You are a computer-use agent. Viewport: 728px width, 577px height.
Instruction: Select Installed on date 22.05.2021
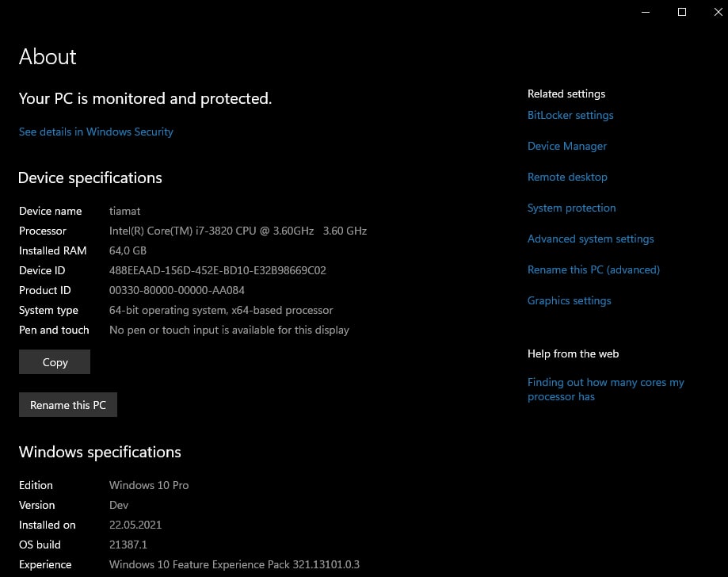[135, 525]
